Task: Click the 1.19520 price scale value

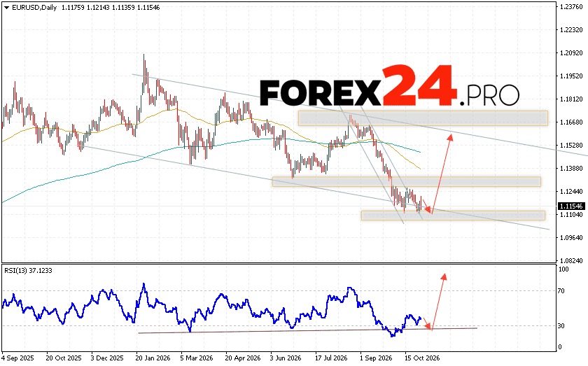Action: (x=571, y=76)
